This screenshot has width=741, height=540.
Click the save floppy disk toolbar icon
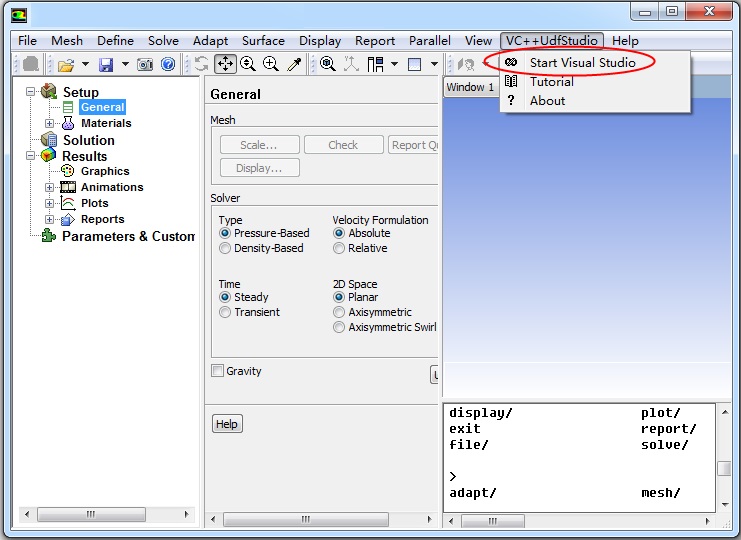pyautogui.click(x=105, y=64)
